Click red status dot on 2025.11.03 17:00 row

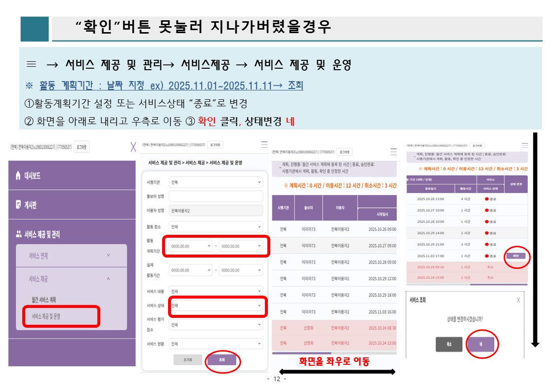(x=486, y=256)
